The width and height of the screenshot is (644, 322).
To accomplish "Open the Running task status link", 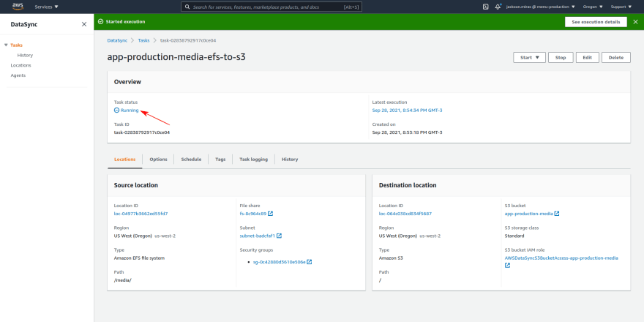I will [x=127, y=111].
